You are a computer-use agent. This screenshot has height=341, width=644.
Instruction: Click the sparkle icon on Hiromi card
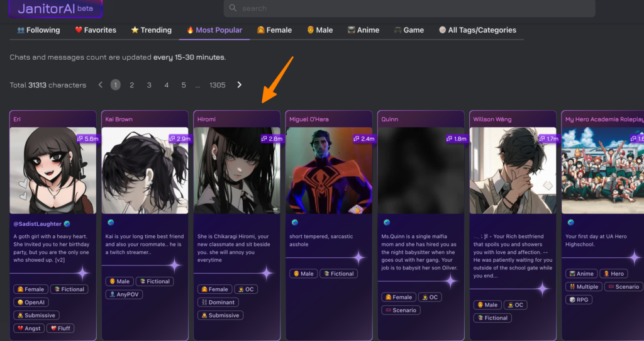click(267, 272)
